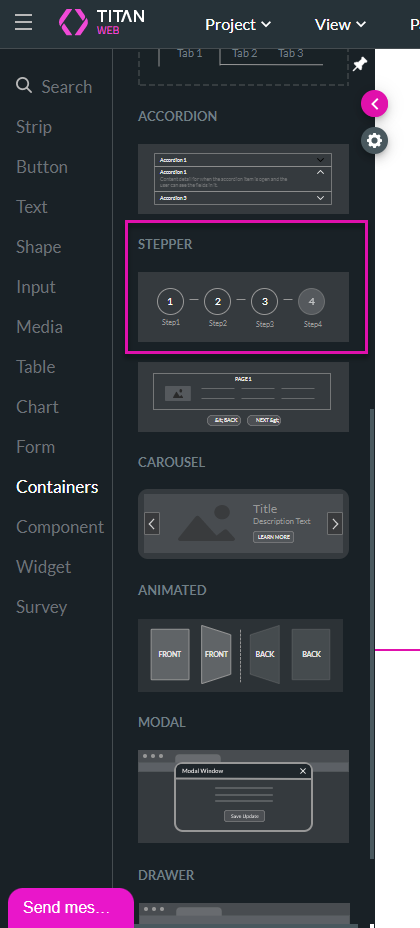Select Containers category in sidebar
Screen dimensions: 420x928
(57, 486)
